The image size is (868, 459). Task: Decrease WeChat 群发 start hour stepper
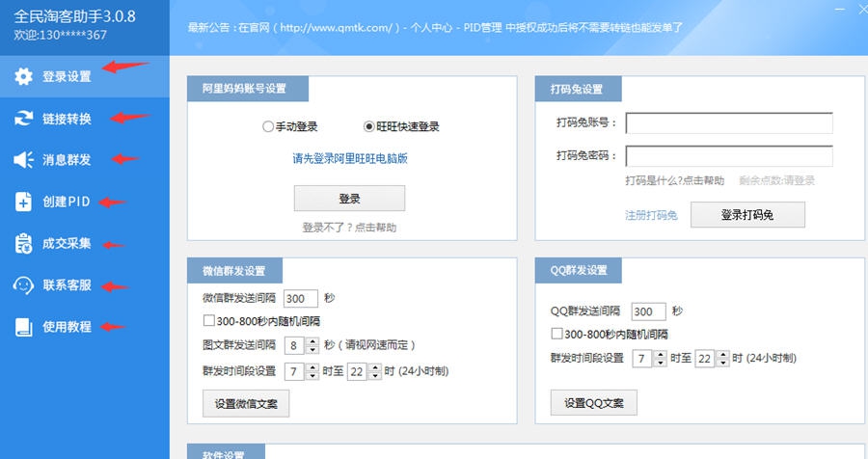point(312,375)
